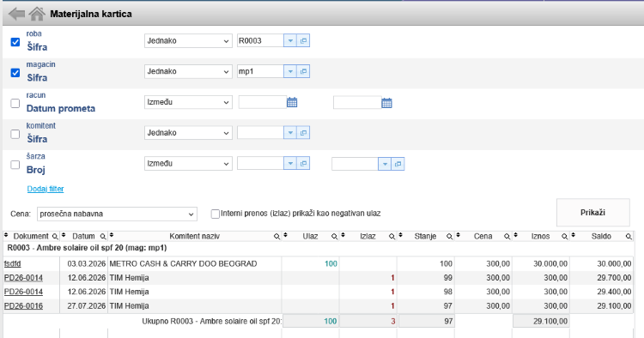Search in the Saldo column
This screenshot has height=338, width=644.
click(x=629, y=237)
